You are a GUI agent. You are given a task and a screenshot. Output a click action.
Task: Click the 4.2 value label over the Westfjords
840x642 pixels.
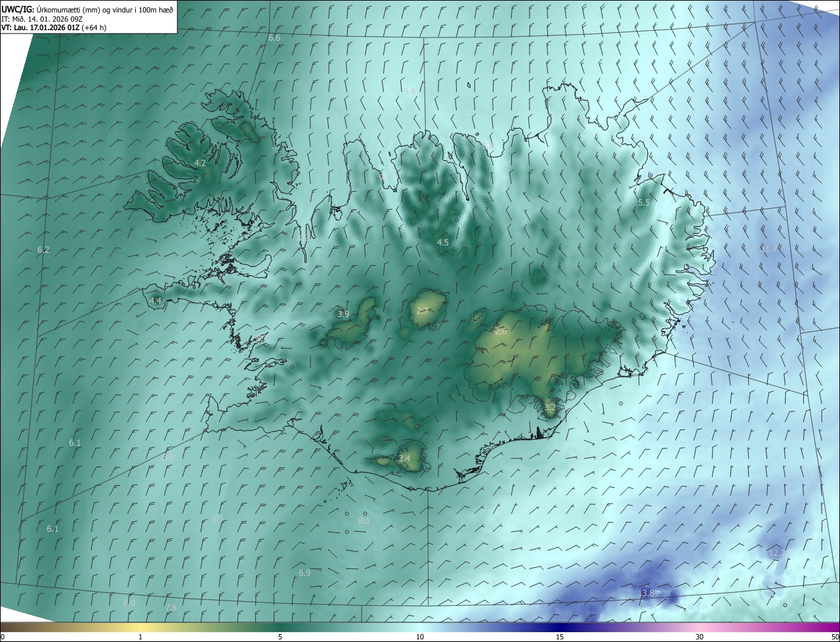coord(200,163)
